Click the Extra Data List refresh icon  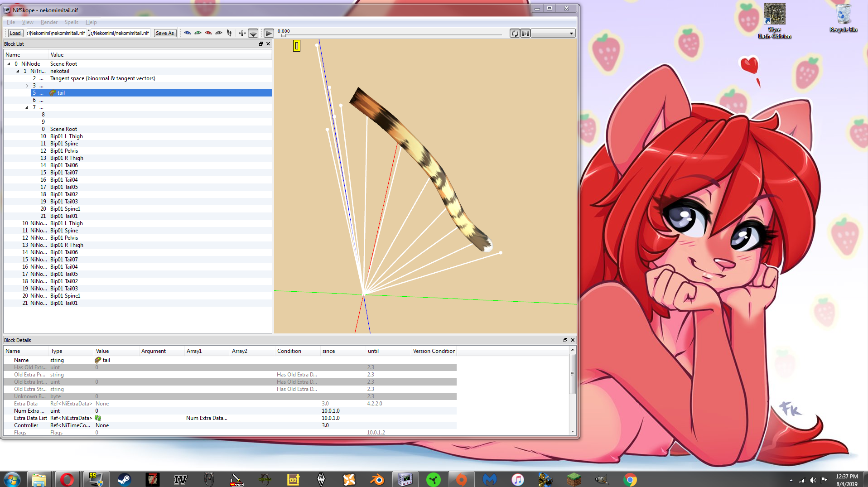98,418
